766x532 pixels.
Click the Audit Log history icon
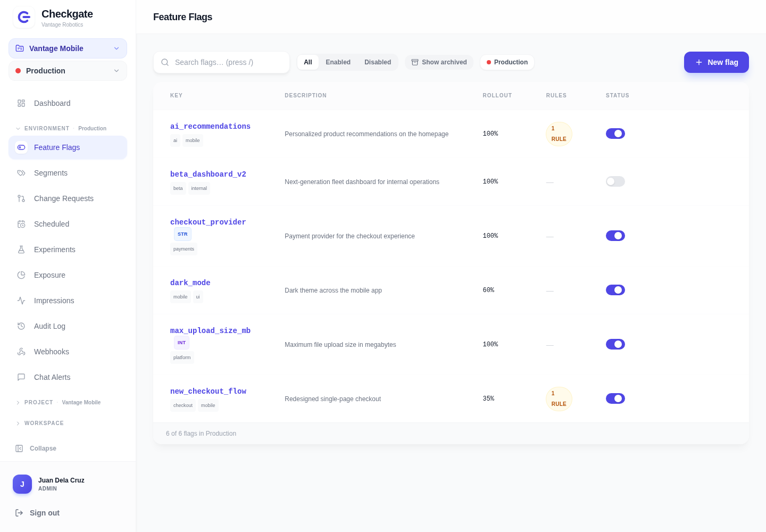tap(21, 326)
